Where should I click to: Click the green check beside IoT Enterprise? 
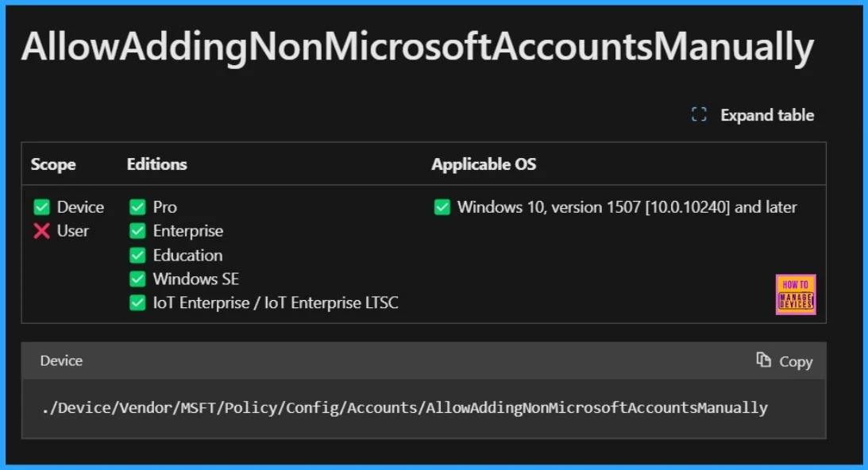coord(138,302)
